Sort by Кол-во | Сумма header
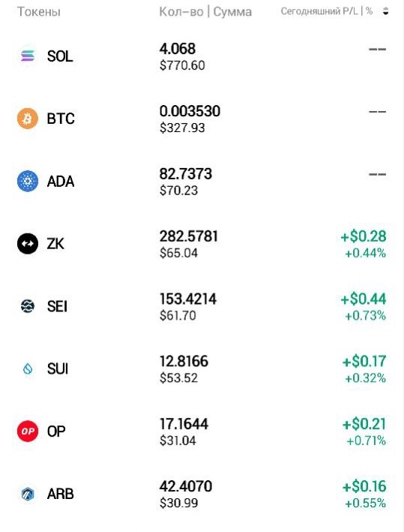 point(205,12)
